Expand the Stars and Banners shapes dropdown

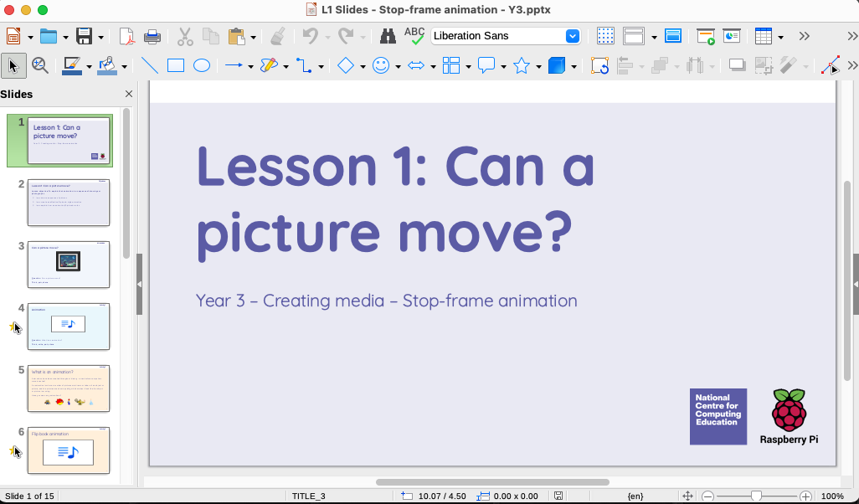539,66
